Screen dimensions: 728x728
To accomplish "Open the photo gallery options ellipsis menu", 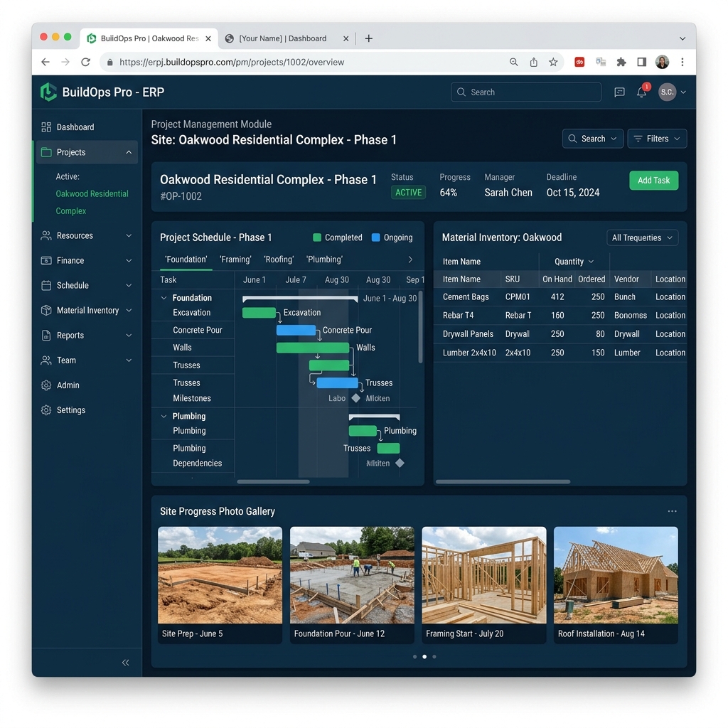I will click(672, 510).
